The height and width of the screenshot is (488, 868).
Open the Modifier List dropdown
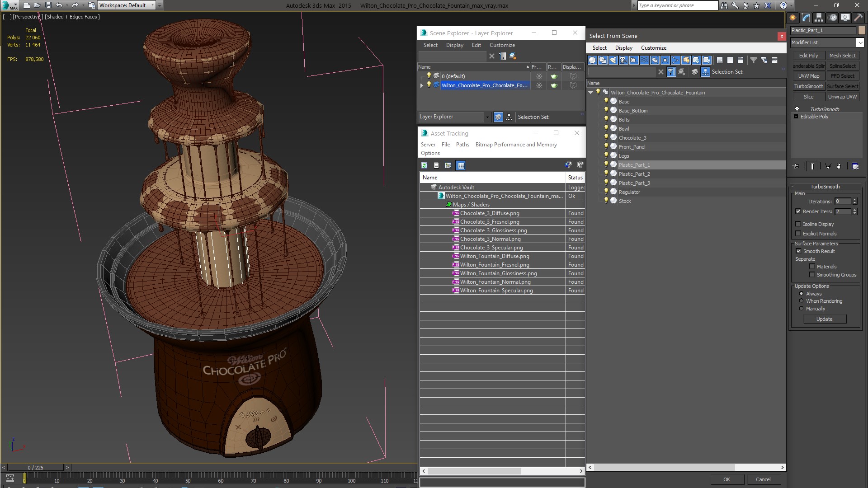coord(827,42)
